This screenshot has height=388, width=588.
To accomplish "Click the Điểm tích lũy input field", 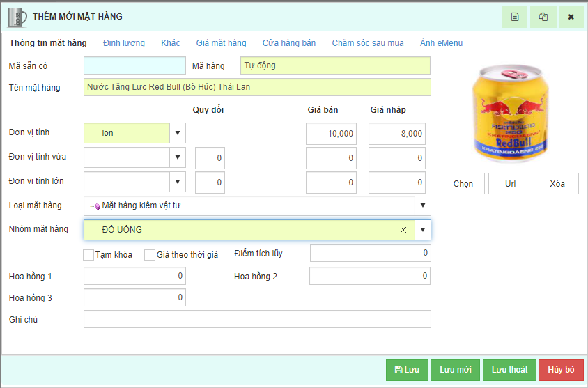I will coord(371,253).
